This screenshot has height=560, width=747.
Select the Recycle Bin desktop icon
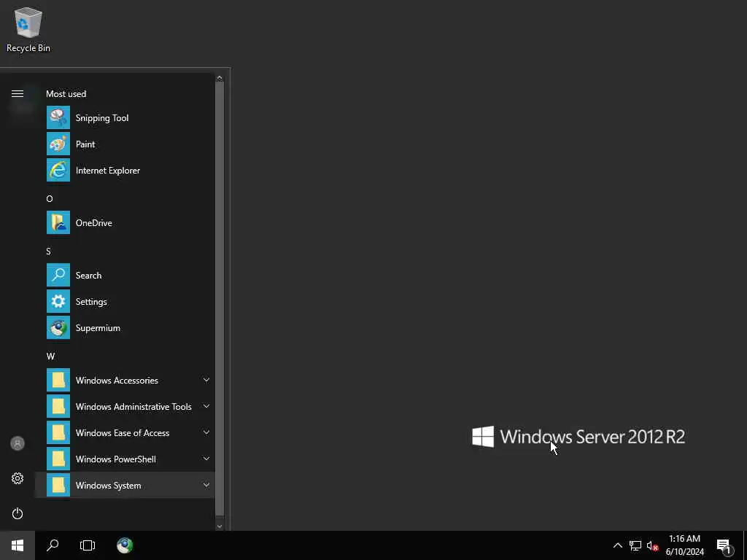(x=28, y=29)
